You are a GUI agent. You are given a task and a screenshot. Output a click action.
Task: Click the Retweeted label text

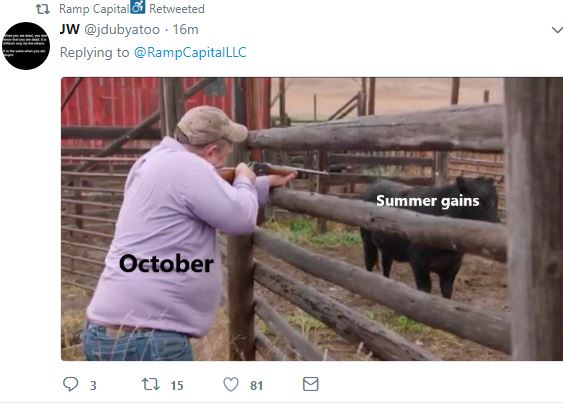click(177, 9)
